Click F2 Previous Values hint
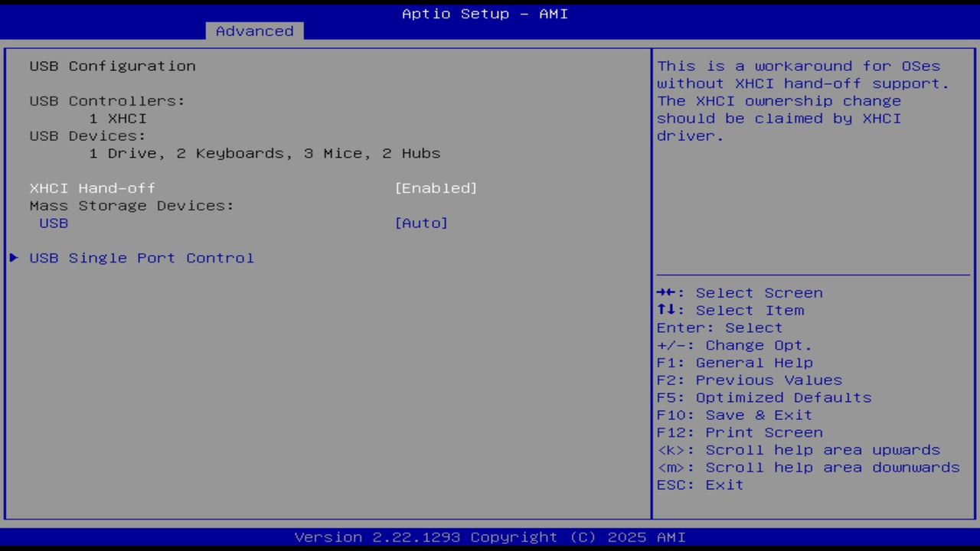Screen dimensions: 980x551 [x=749, y=380]
